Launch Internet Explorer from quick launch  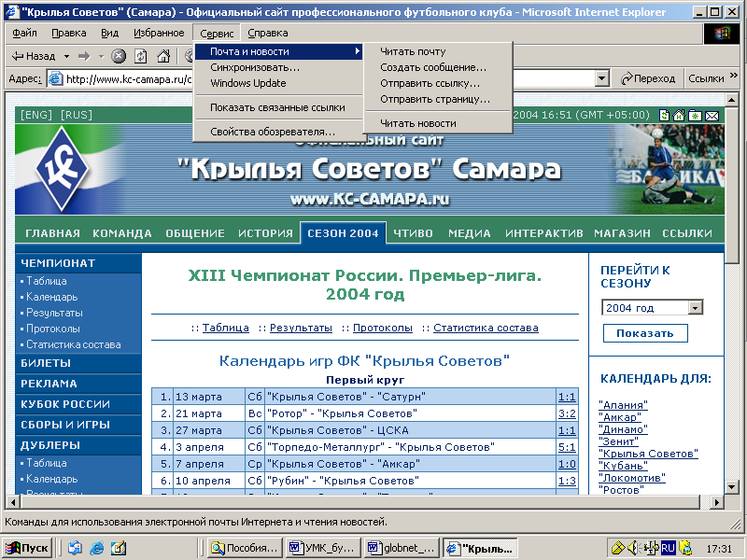tap(97, 548)
